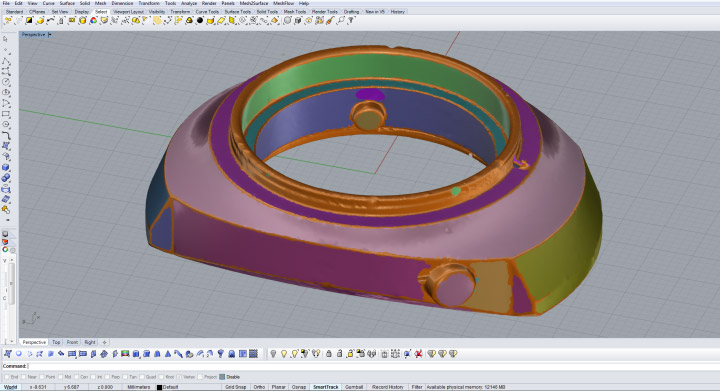This screenshot has height=391, width=720.
Task: Open the Mesh2Surface menu
Action: (x=254, y=3)
